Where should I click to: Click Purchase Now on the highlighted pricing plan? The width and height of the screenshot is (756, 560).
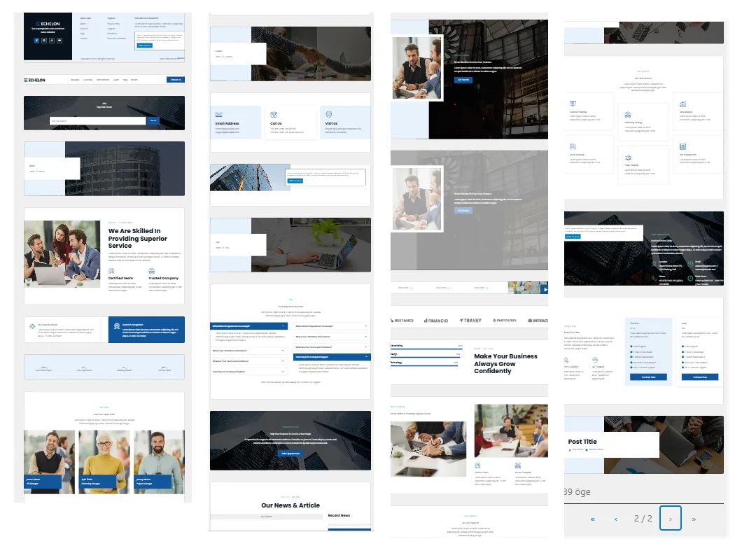pyautogui.click(x=648, y=377)
